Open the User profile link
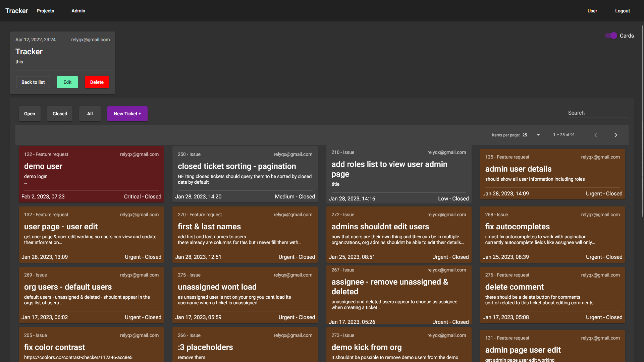 coord(592,11)
